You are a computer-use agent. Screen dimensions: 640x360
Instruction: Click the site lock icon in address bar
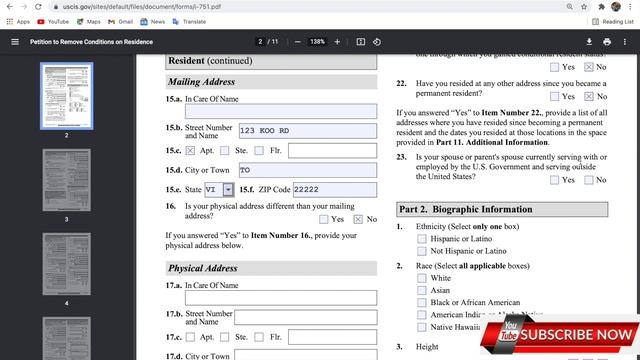pos(56,7)
